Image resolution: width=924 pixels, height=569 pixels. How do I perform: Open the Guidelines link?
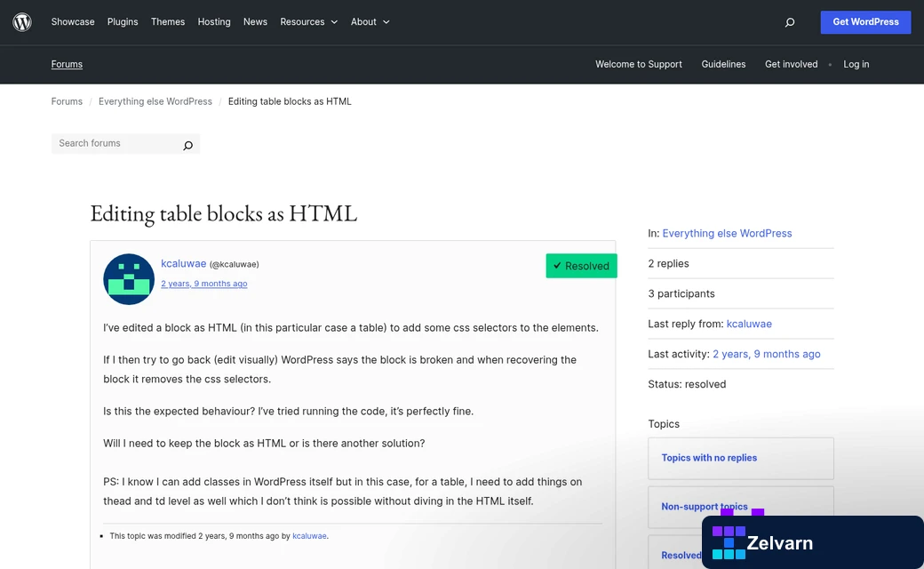723,64
